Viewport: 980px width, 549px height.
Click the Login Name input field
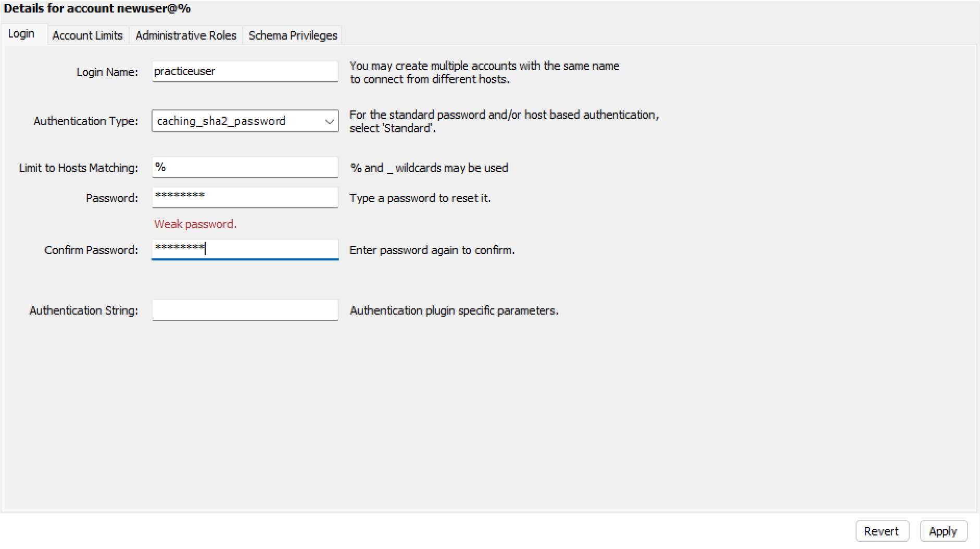[245, 71]
